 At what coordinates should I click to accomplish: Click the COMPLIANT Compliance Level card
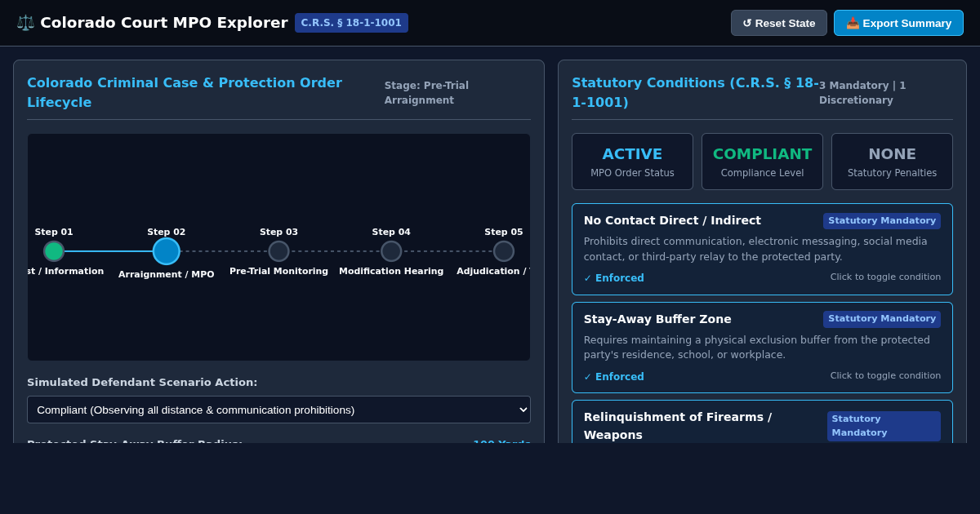pyautogui.click(x=762, y=162)
